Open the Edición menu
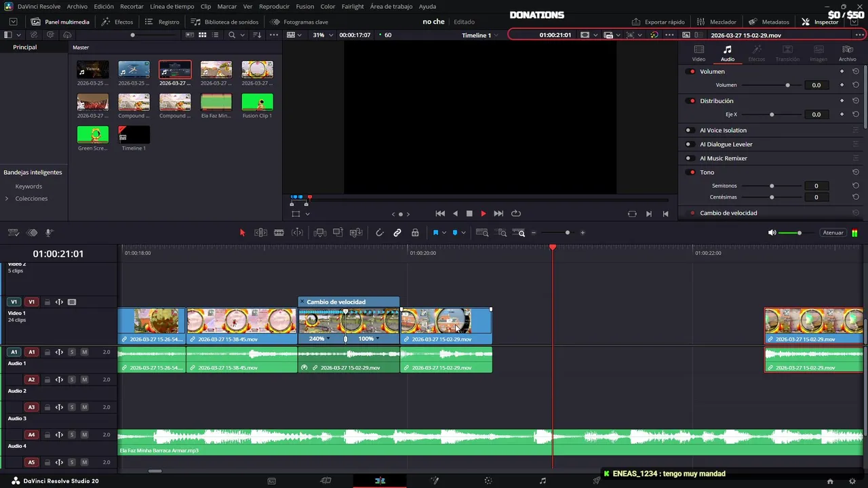868x488 pixels. point(104,6)
